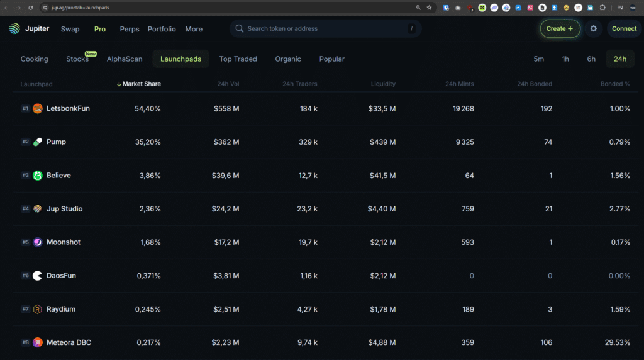Click the Pump pill icon
The image size is (644, 360).
(x=37, y=142)
